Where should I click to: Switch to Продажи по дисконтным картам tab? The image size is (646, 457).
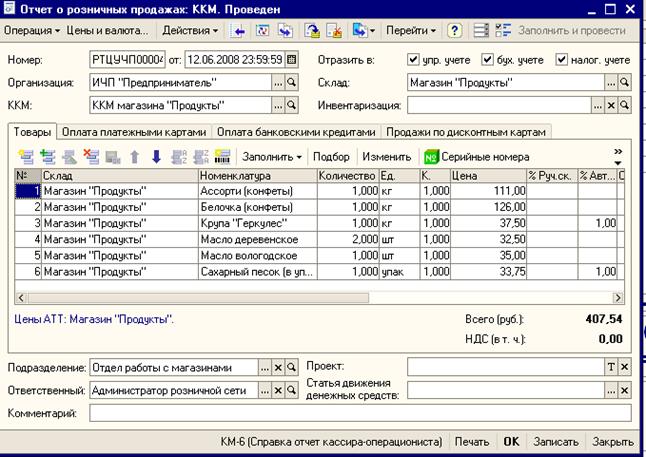466,132
